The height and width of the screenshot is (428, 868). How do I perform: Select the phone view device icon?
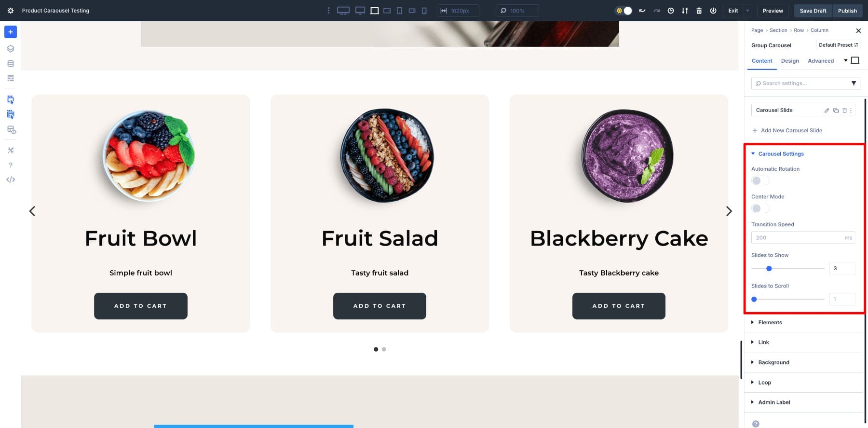pos(424,11)
